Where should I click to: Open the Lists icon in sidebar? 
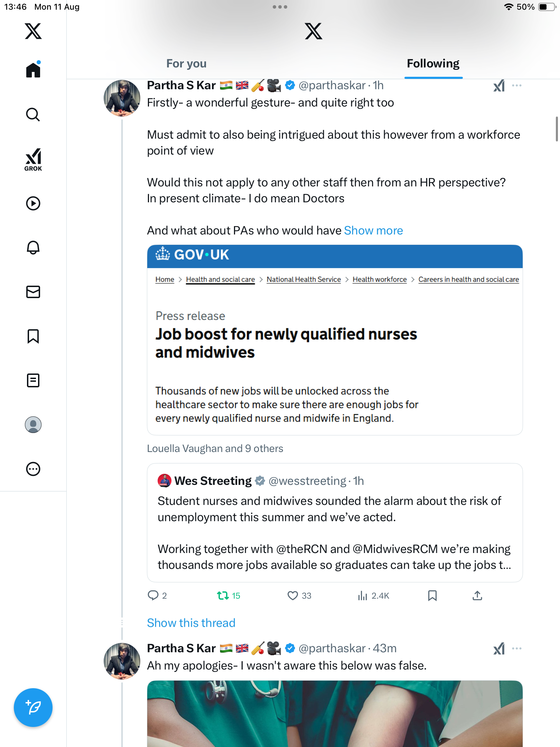coord(33,380)
